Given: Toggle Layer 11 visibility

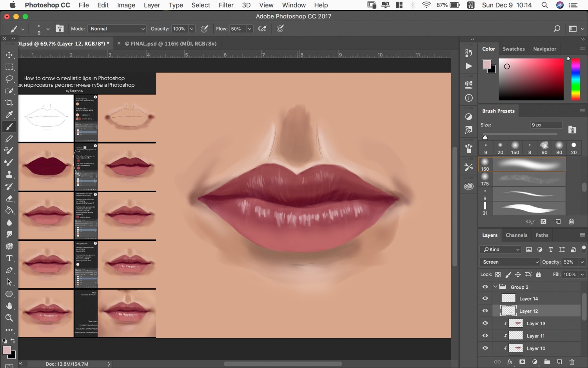Looking at the screenshot, I should (x=485, y=336).
